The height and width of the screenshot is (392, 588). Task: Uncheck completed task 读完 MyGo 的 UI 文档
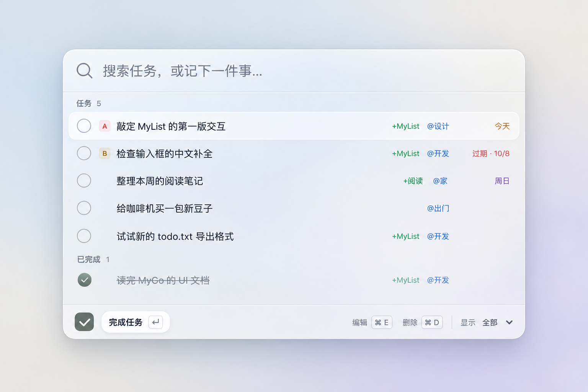click(85, 280)
